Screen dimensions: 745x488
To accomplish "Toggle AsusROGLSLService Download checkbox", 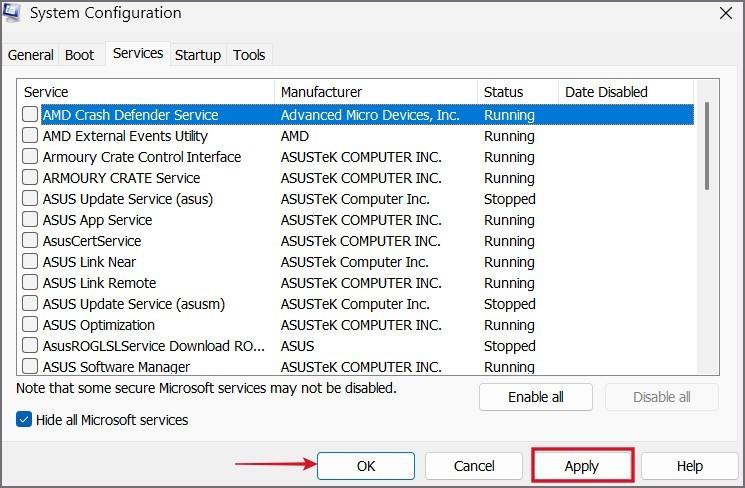I will tap(30, 345).
